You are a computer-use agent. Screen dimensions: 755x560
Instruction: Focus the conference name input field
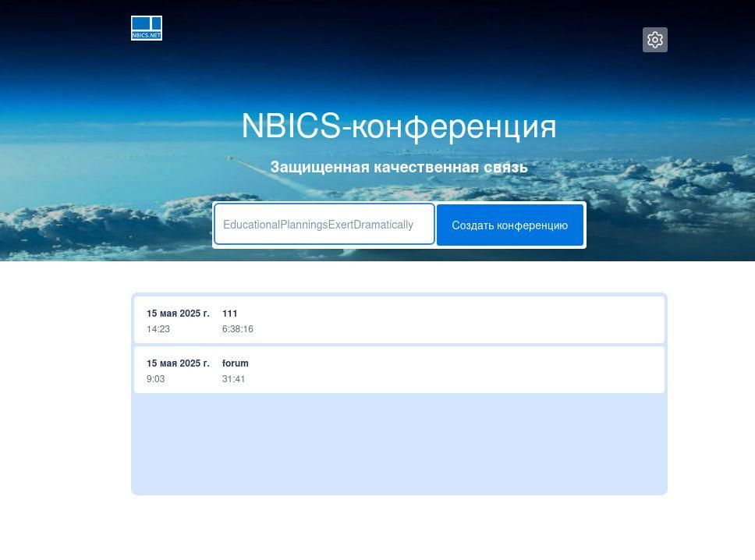[x=324, y=225]
